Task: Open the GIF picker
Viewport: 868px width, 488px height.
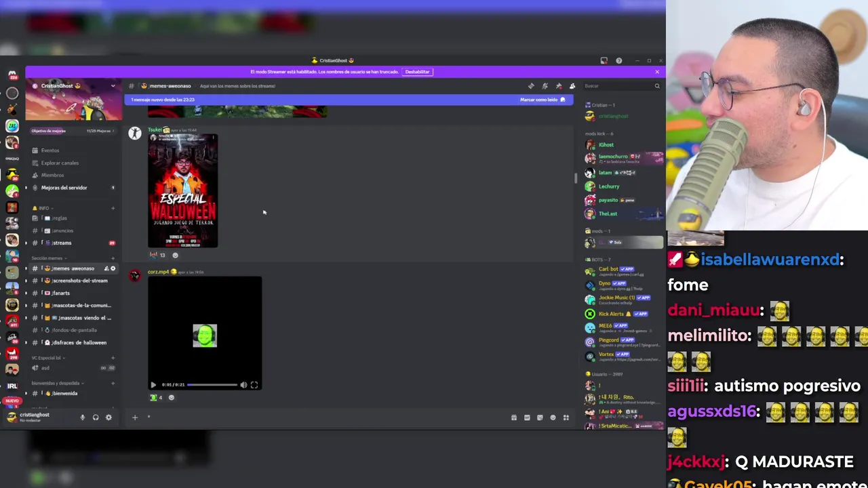Action: pyautogui.click(x=527, y=418)
